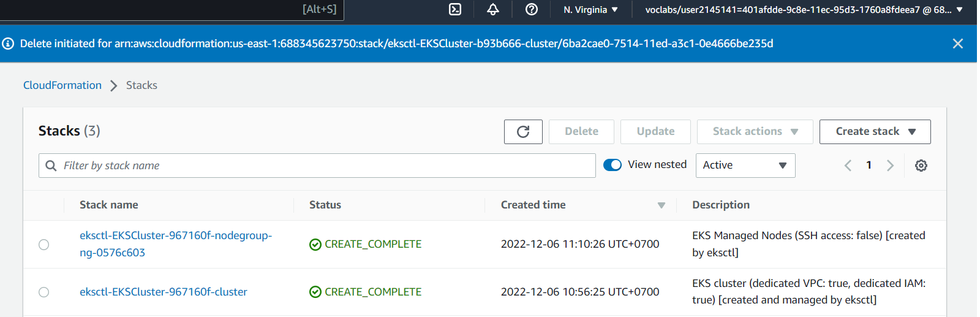
Task: Click CREATE_COMPLETE status of 967160f-cluster stack
Action: tap(373, 292)
